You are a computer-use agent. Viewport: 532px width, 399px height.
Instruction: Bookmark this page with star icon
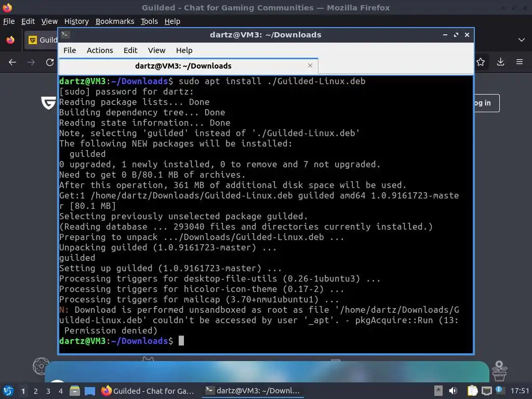481,62
